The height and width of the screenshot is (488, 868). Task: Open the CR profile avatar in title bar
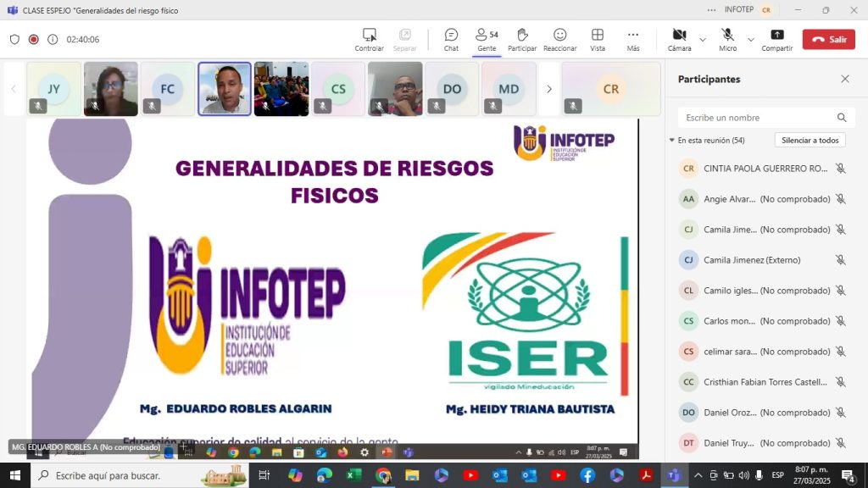click(x=766, y=10)
